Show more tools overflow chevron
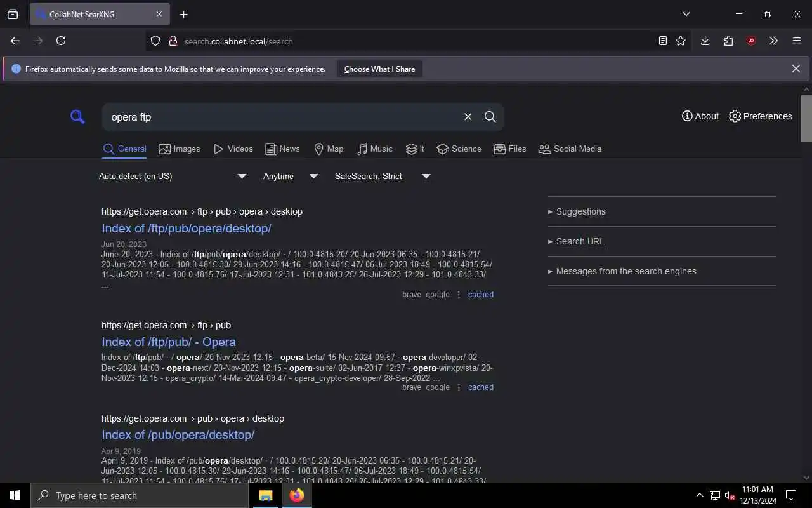 pos(773,41)
